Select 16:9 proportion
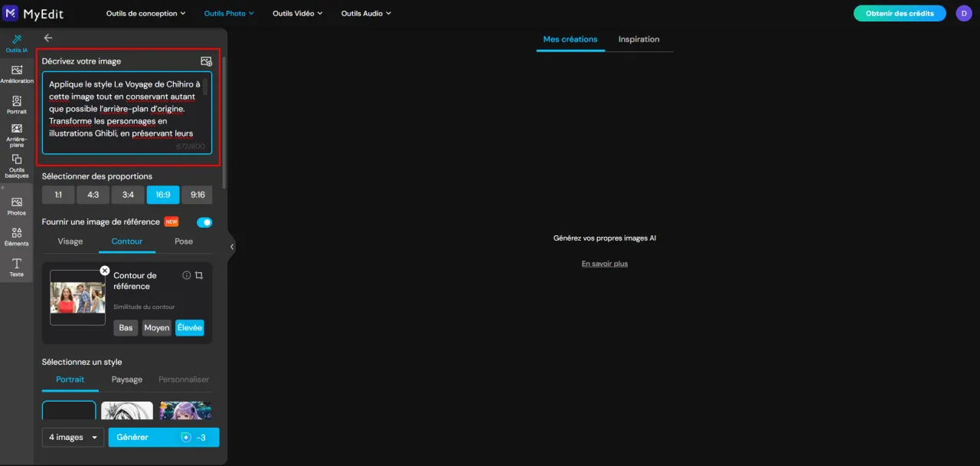The height and width of the screenshot is (466, 980). click(x=163, y=195)
